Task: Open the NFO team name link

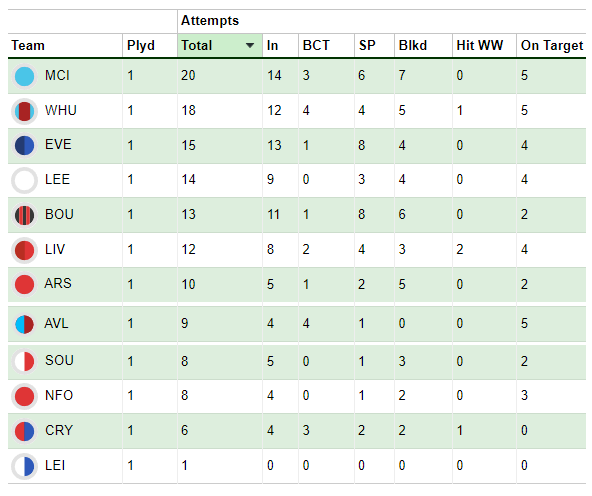Action: click(59, 396)
